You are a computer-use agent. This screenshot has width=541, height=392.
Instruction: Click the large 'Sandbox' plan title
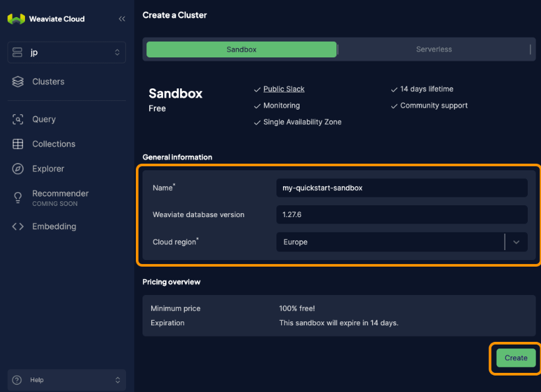coord(175,94)
